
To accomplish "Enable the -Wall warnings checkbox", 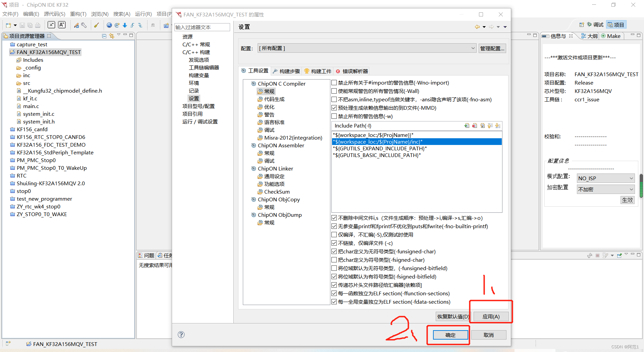I will (x=334, y=91).
